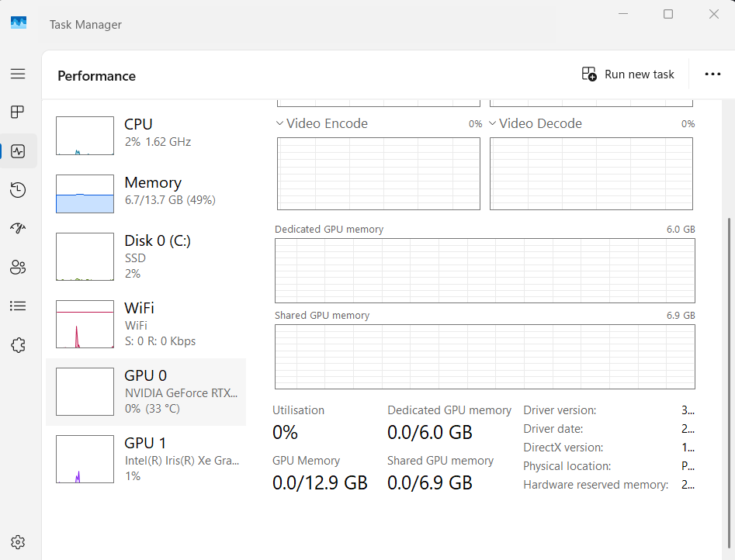Screen dimensions: 735x560
Task: Select the GPU 0 mini graph thumbnail
Action: point(85,392)
